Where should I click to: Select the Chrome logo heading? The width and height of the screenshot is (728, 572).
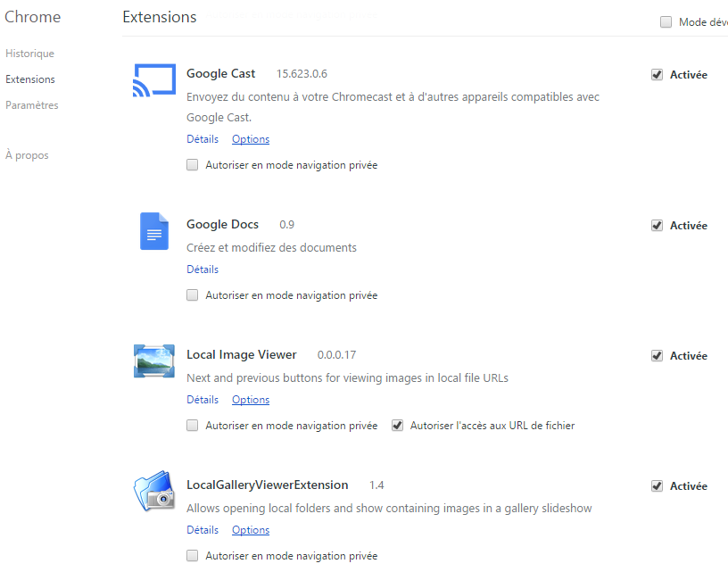point(33,16)
